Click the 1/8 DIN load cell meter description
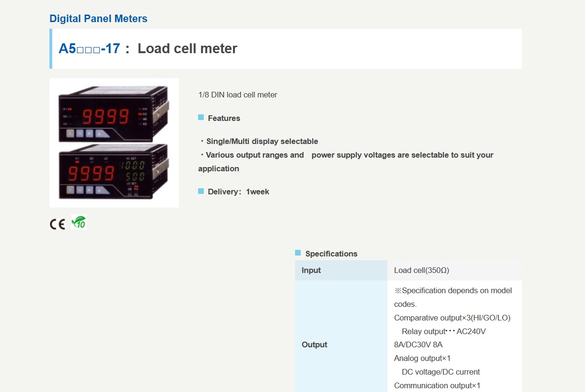 238,95
